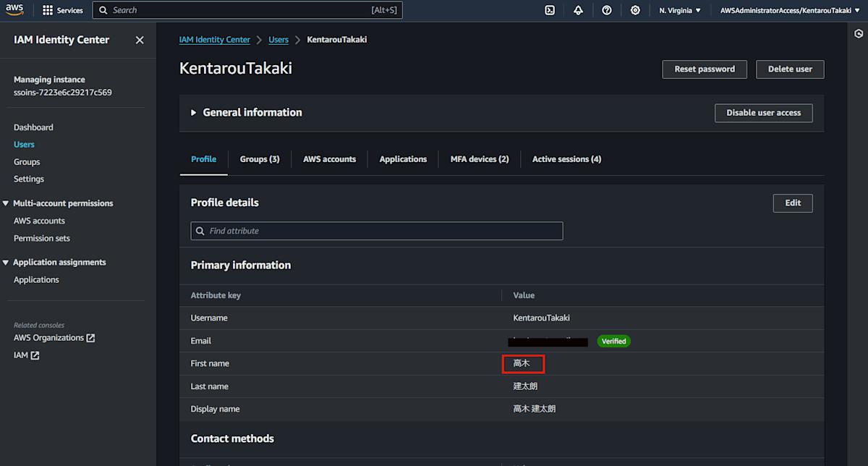This screenshot has width=868, height=466.
Task: Go to IAM Identity Center breadcrumb
Action: coord(215,40)
